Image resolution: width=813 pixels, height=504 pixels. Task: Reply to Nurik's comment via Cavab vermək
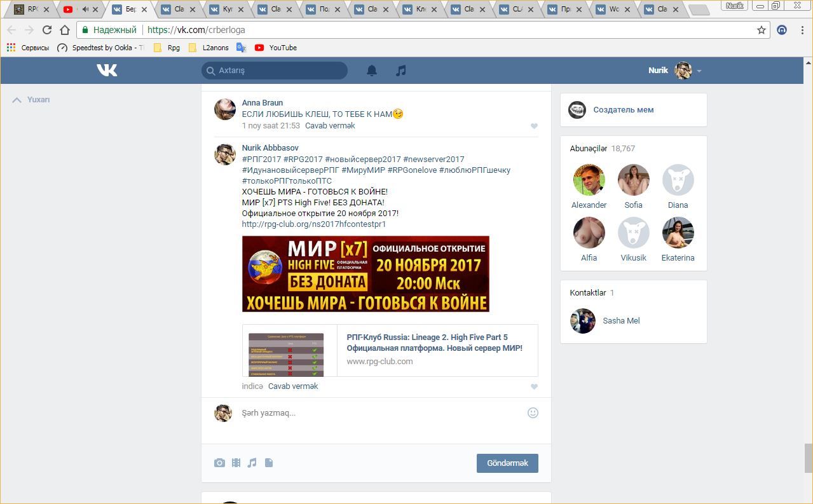(293, 386)
